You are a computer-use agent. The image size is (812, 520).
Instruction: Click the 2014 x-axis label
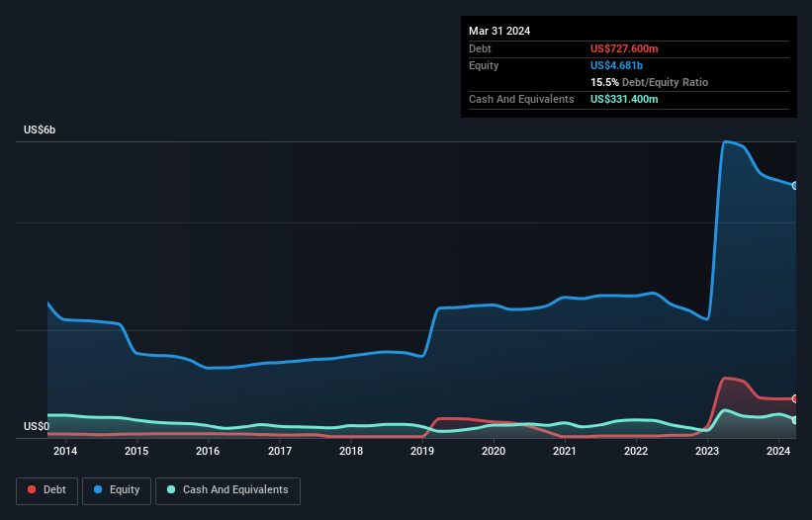tap(65, 451)
